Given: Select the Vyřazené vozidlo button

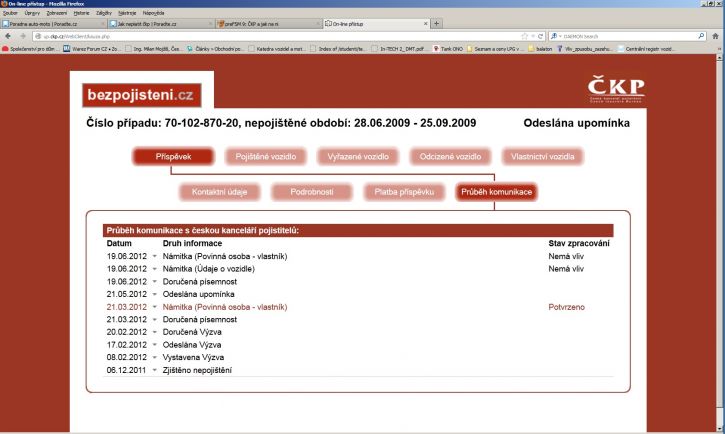Looking at the screenshot, I should click(358, 157).
